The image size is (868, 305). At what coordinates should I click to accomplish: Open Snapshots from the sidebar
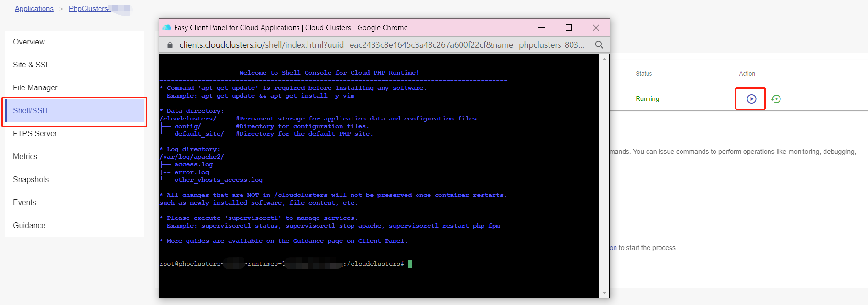31,180
